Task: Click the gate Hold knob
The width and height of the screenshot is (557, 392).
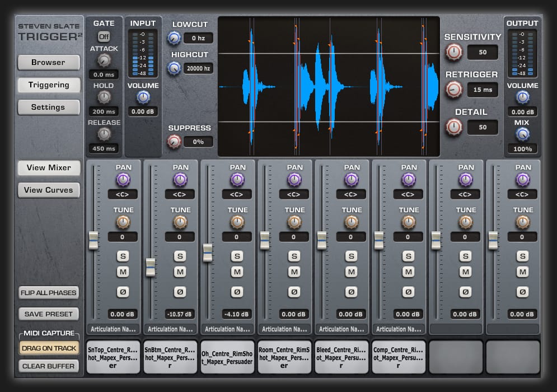Action: [x=104, y=97]
